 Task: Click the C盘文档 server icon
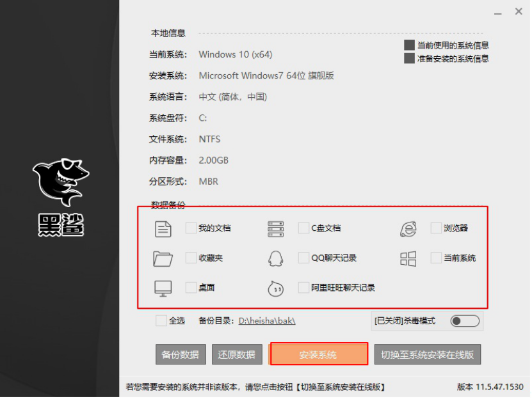point(276,228)
